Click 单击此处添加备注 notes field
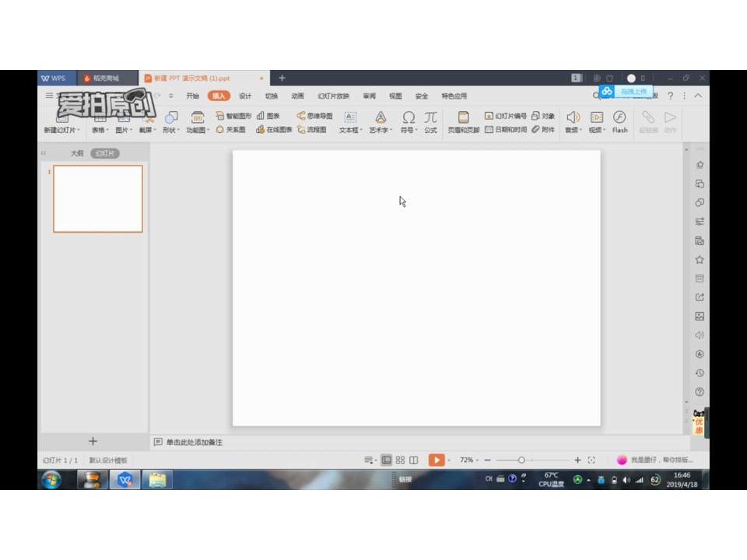This screenshot has height=560, width=747. 194,443
